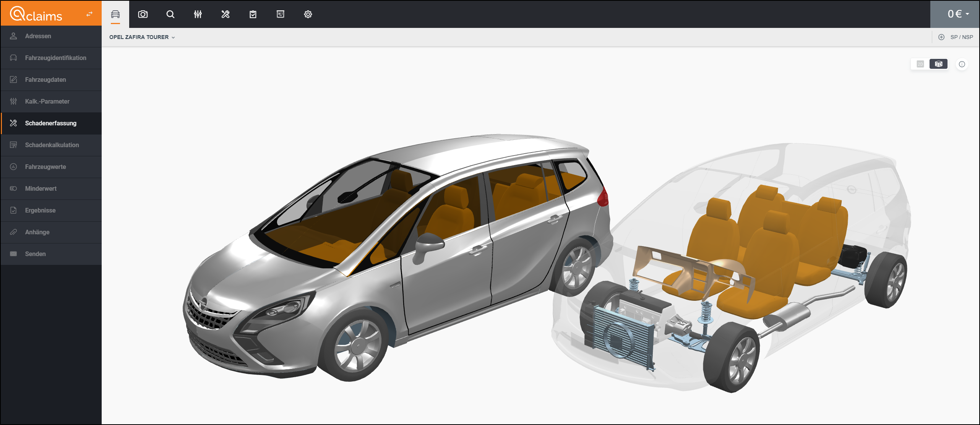Select the 3D view toggle
The image size is (980, 425).
[x=938, y=64]
